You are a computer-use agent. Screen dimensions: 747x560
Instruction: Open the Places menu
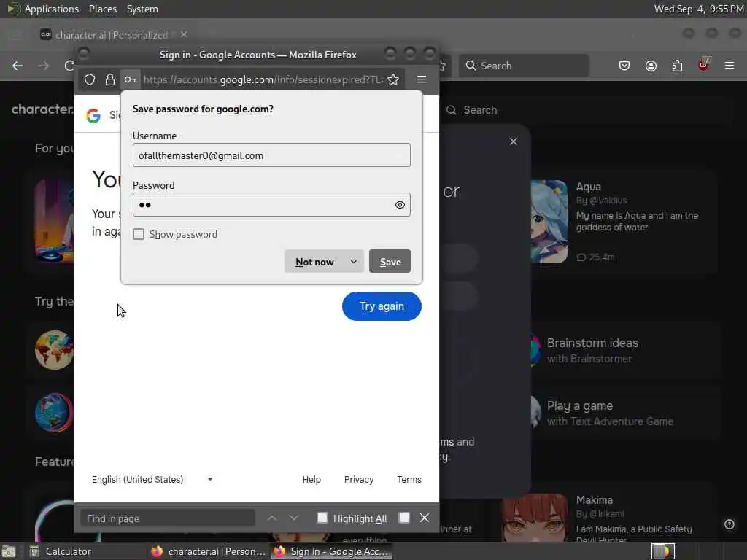pos(102,9)
